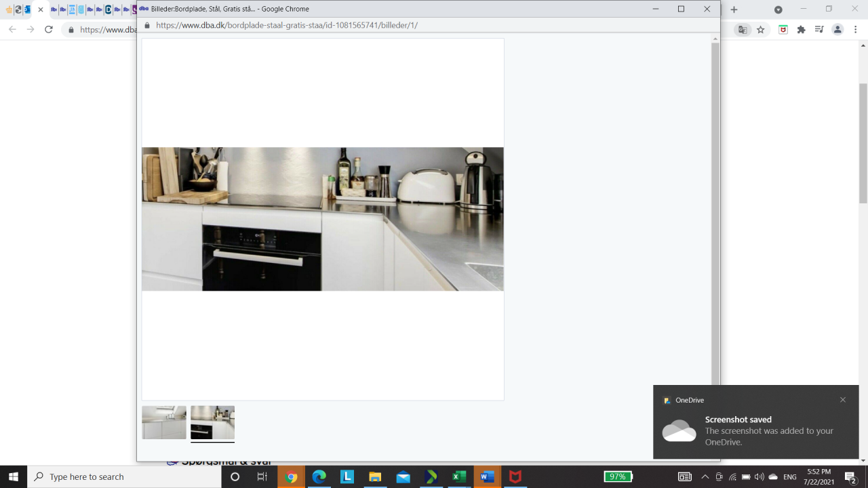Open the blue L app on taskbar

coord(347,476)
